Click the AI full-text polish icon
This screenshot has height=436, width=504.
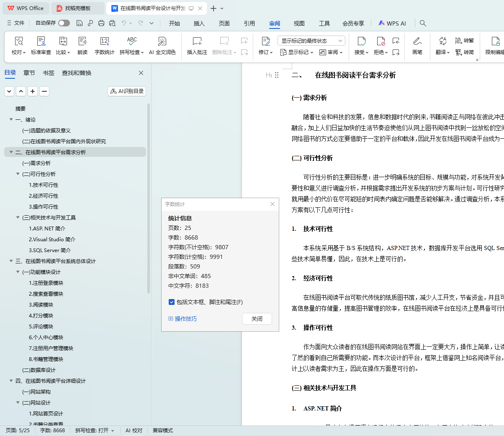pos(162,41)
